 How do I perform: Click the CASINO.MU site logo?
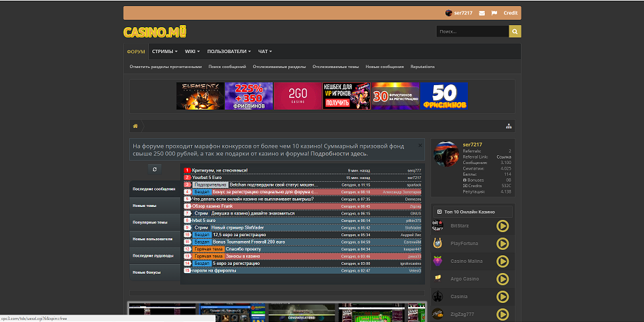[x=155, y=32]
